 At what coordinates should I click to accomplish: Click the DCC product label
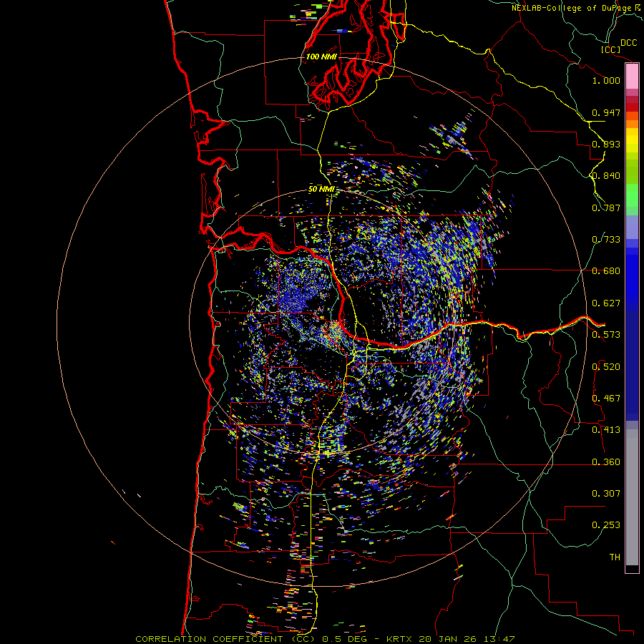click(x=629, y=43)
